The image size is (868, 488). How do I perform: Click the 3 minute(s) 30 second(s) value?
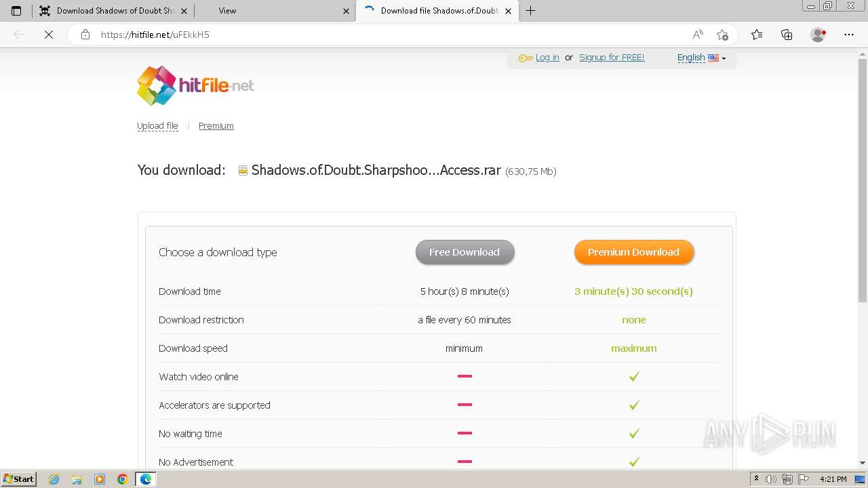(x=633, y=291)
